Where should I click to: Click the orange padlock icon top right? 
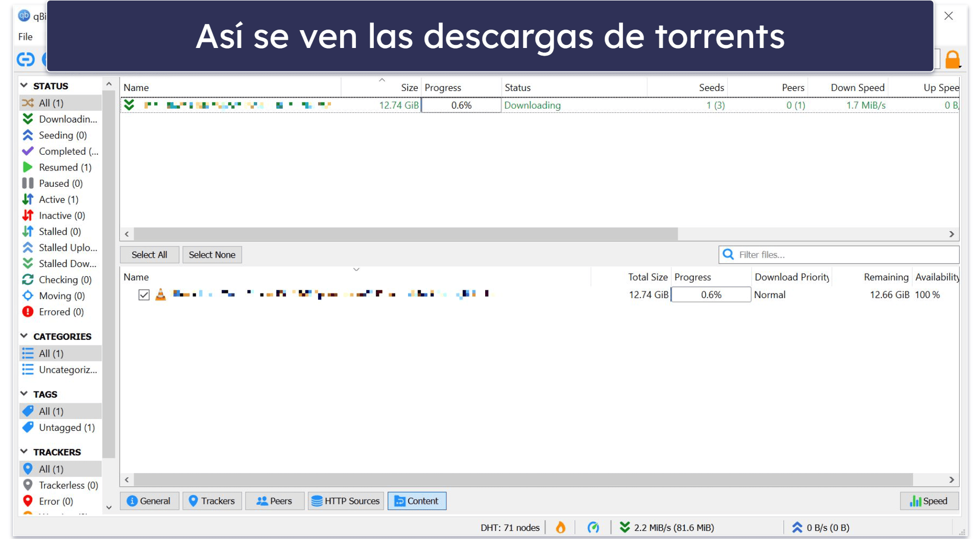(x=954, y=59)
